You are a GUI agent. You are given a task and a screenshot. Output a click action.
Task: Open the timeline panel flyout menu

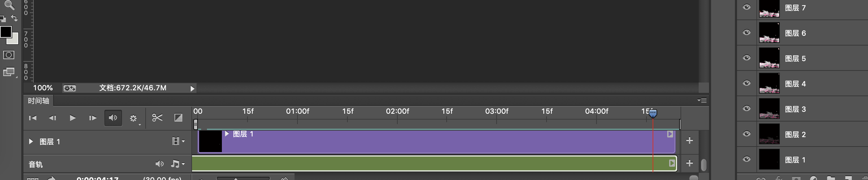point(702,100)
